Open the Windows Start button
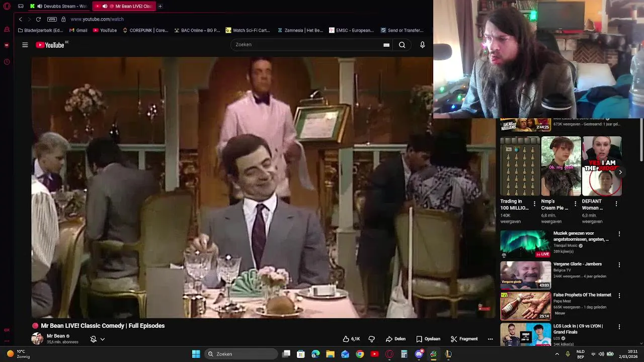Screen dimensions: 644x362 [x=196, y=354]
